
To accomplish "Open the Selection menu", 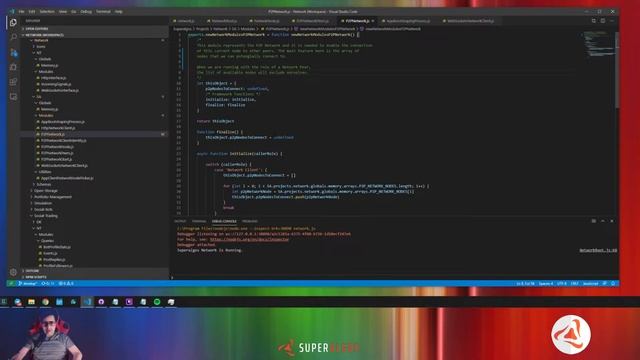I will [x=47, y=11].
